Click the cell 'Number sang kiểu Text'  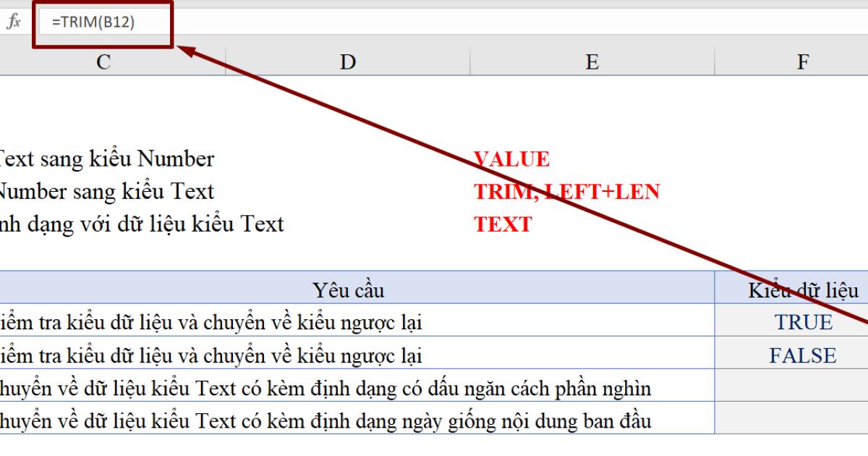(x=106, y=192)
